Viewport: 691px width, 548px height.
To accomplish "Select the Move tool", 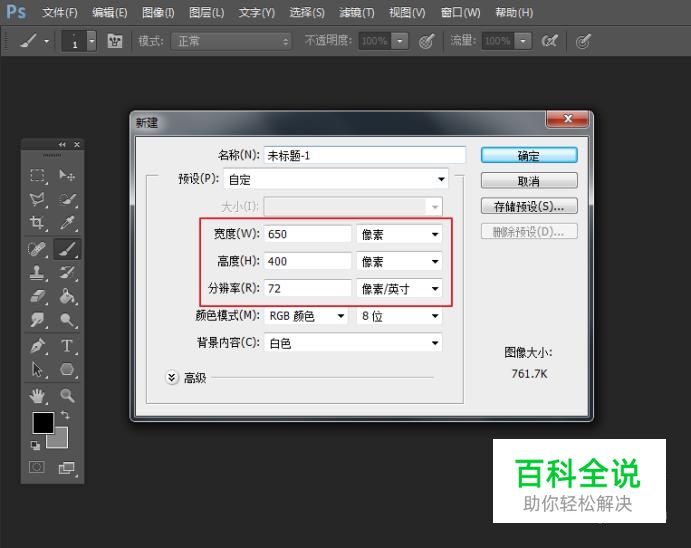I will [x=67, y=175].
